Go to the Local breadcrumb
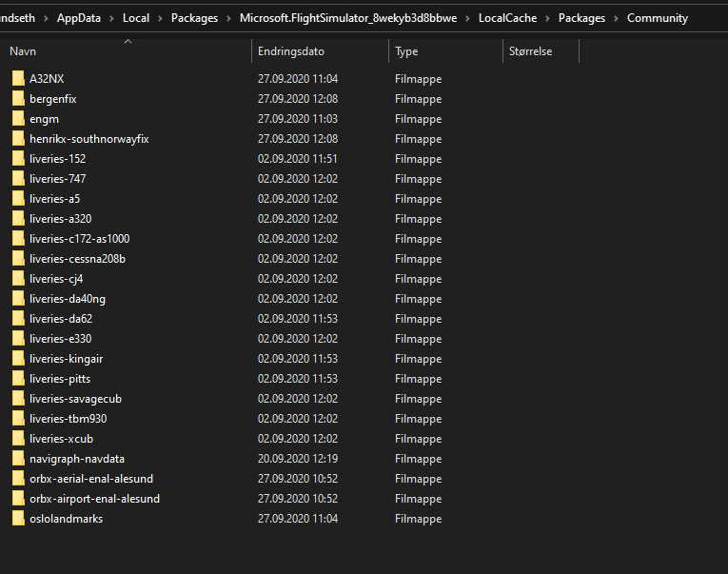 click(x=136, y=18)
